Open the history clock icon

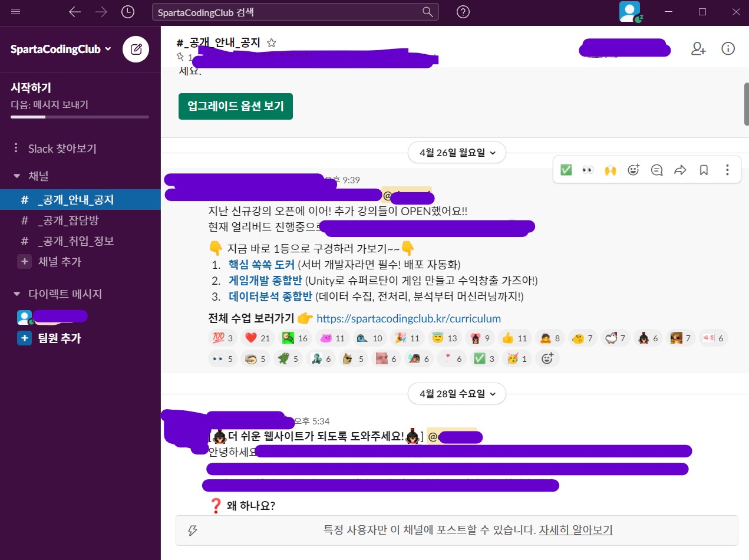[127, 12]
